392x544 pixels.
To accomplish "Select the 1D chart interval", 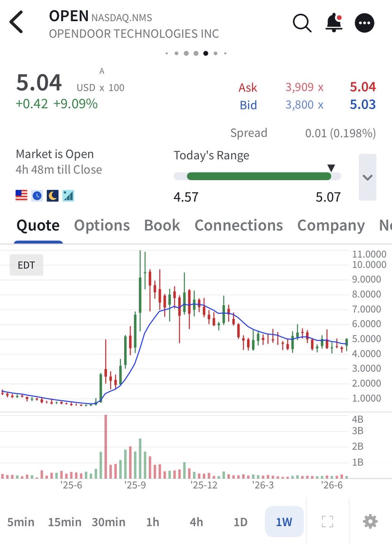I will tap(240, 522).
